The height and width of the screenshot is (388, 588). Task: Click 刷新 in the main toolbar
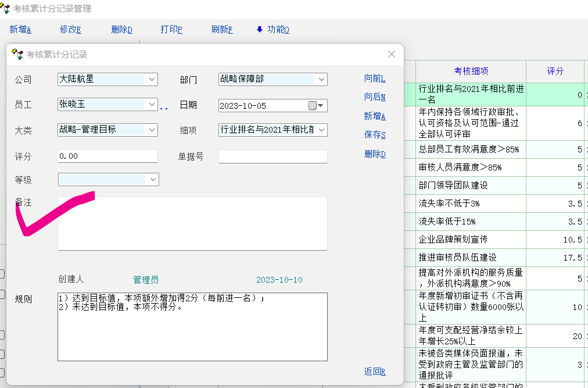(222, 30)
